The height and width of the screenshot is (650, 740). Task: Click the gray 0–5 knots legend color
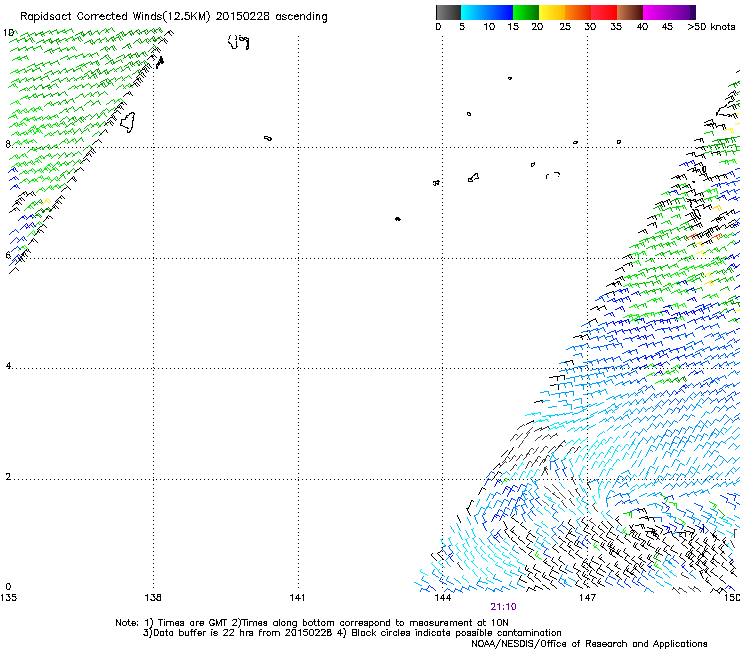448,12
